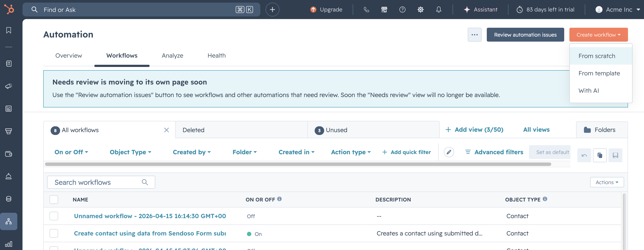The width and height of the screenshot is (644, 250).
Task: Click info icon beside ON OR OFF header
Action: click(x=279, y=199)
